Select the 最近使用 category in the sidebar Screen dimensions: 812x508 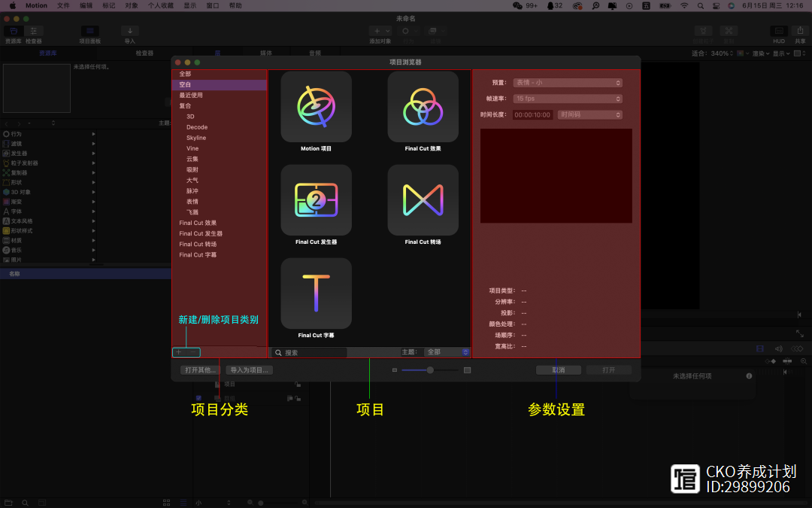coord(219,95)
